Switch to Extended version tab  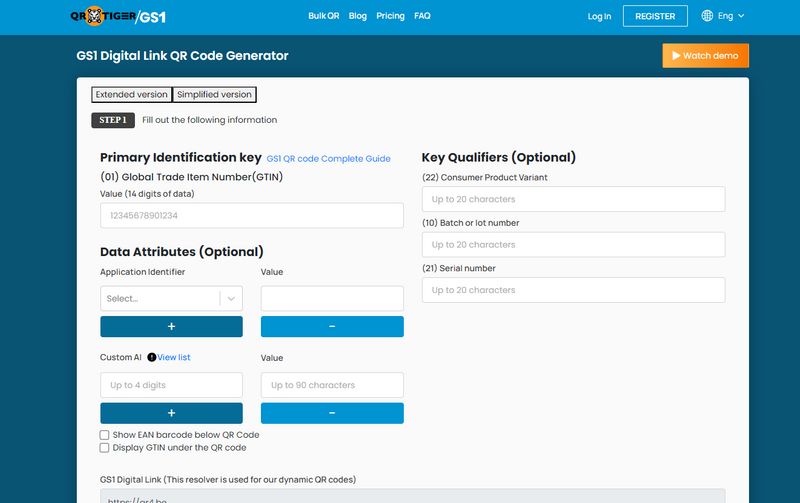132,94
